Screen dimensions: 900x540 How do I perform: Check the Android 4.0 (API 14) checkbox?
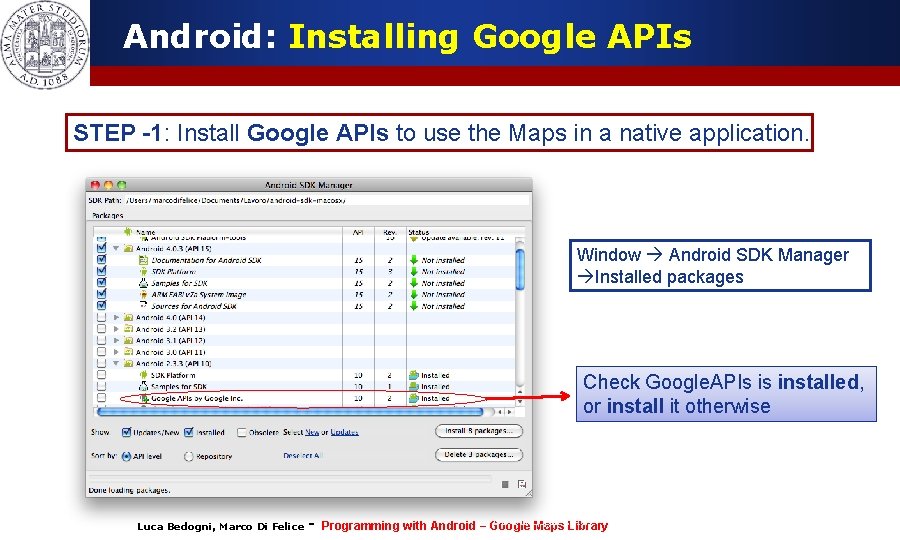pos(102,317)
